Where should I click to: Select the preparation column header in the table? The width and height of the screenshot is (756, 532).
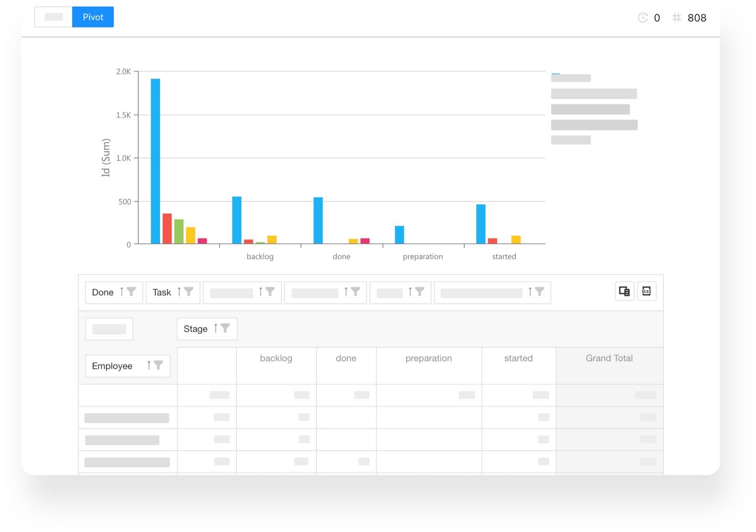pyautogui.click(x=428, y=358)
